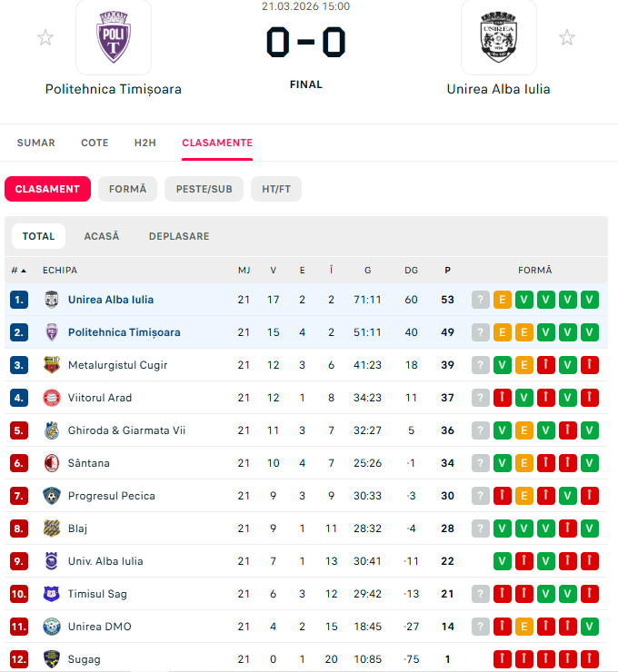Open the Viitorul Arad team logo
The height and width of the screenshot is (672, 618).
pyautogui.click(x=52, y=398)
